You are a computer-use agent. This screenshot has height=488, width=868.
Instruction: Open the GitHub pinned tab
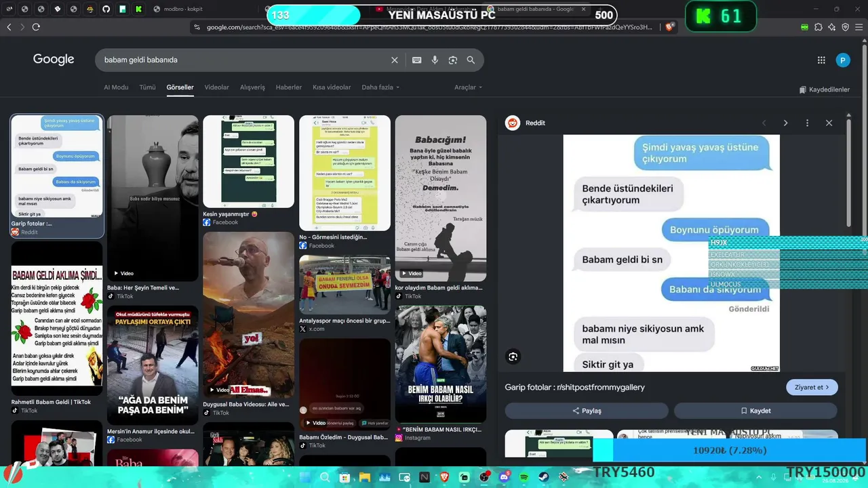click(106, 9)
